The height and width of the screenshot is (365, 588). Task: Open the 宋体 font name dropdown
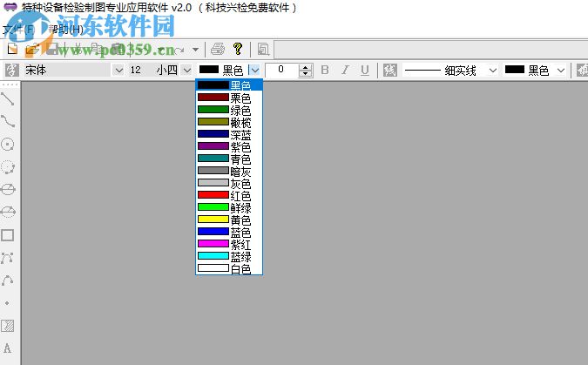[x=118, y=71]
